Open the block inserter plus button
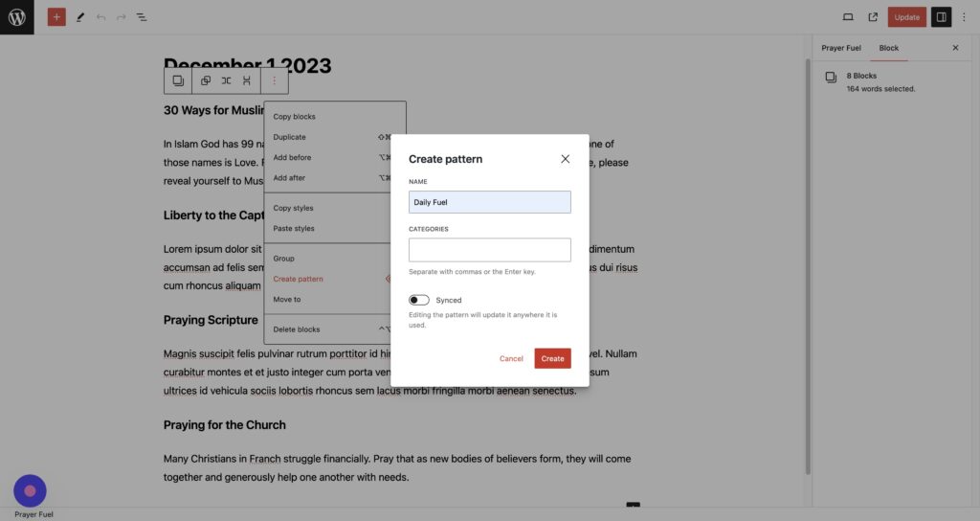 coord(56,17)
